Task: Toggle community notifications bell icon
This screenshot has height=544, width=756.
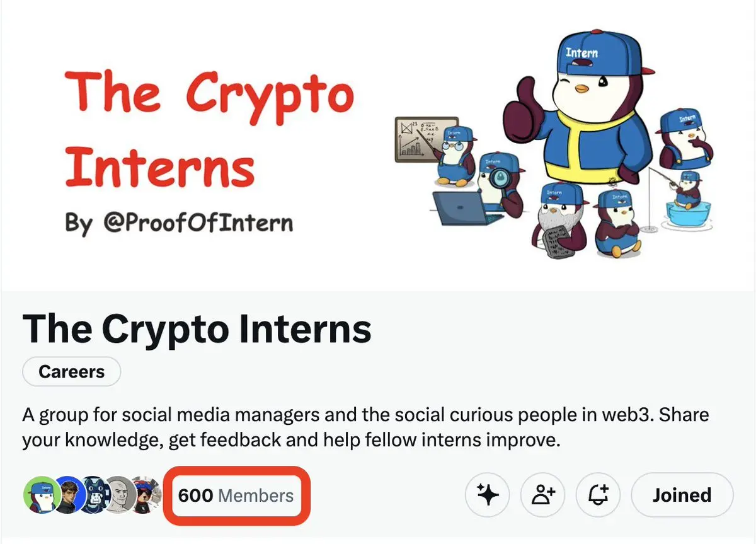Action: 598,495
